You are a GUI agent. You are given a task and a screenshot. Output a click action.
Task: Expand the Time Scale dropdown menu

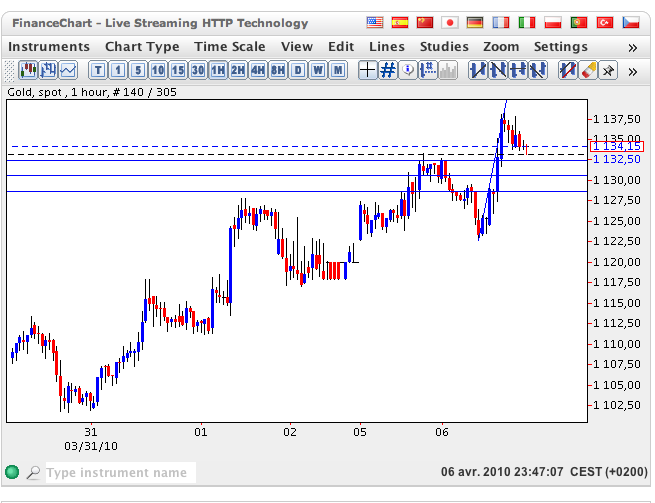(230, 46)
